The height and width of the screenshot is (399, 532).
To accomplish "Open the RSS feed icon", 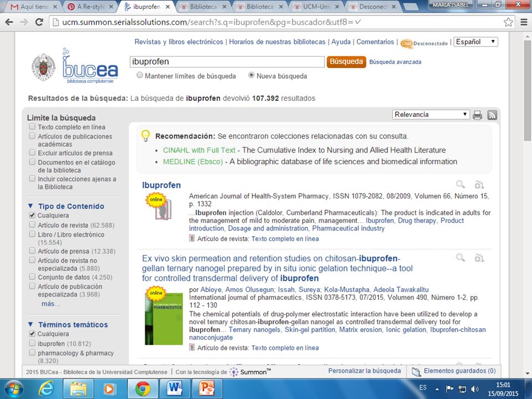I will (x=492, y=115).
